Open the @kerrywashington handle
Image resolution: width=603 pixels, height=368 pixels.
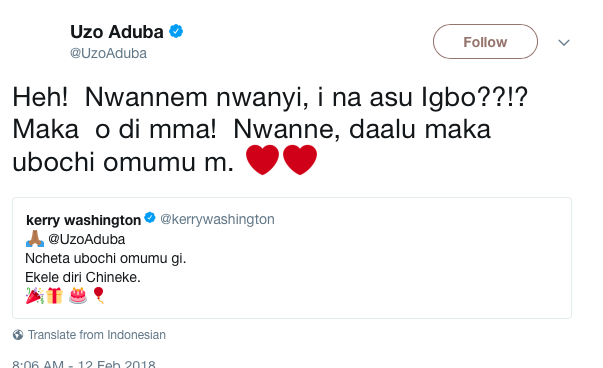(x=217, y=219)
